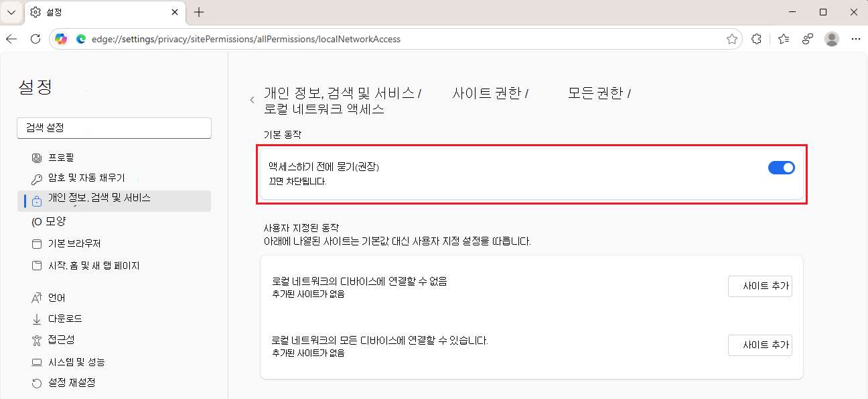Click the profile icon in sidebar
Viewport: 868px width, 399px height.
pos(37,158)
